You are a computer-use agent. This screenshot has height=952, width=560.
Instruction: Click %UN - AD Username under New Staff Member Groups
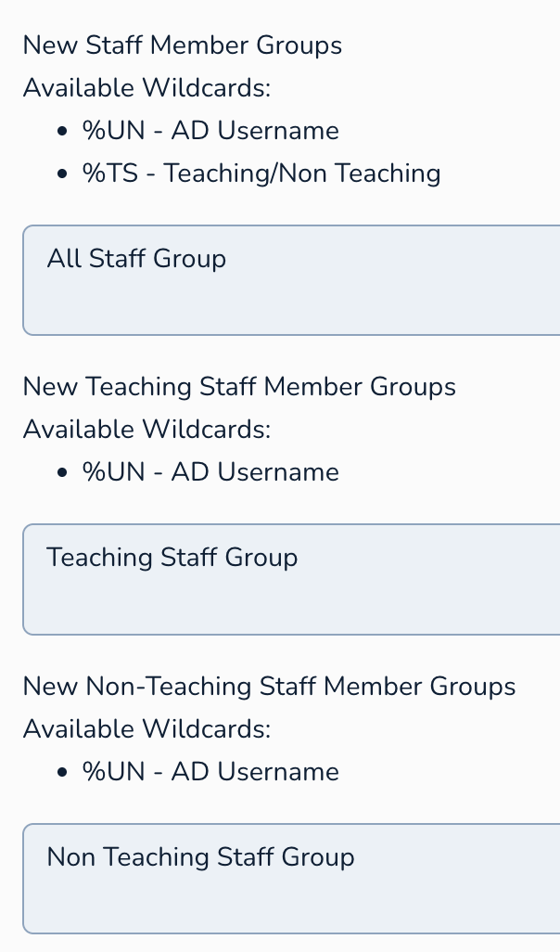point(210,131)
